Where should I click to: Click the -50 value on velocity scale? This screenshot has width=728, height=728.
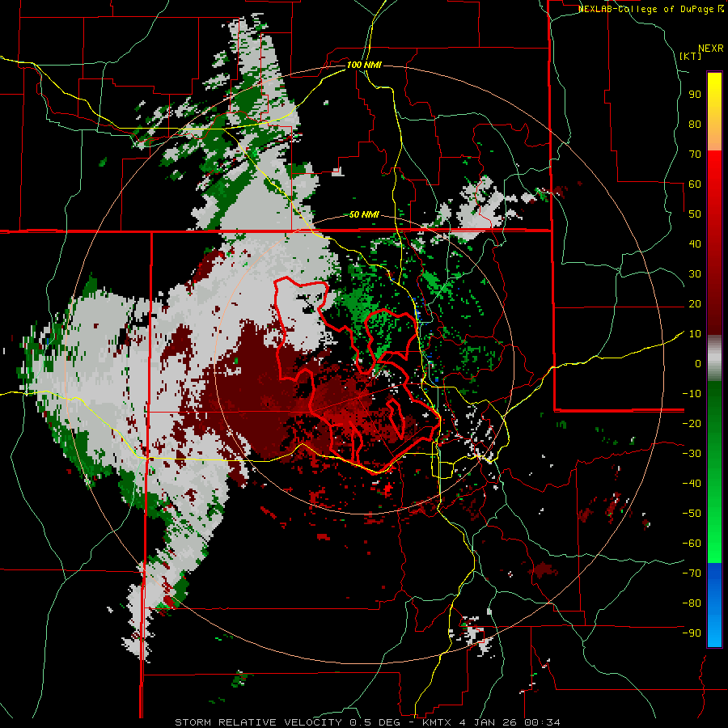692,514
